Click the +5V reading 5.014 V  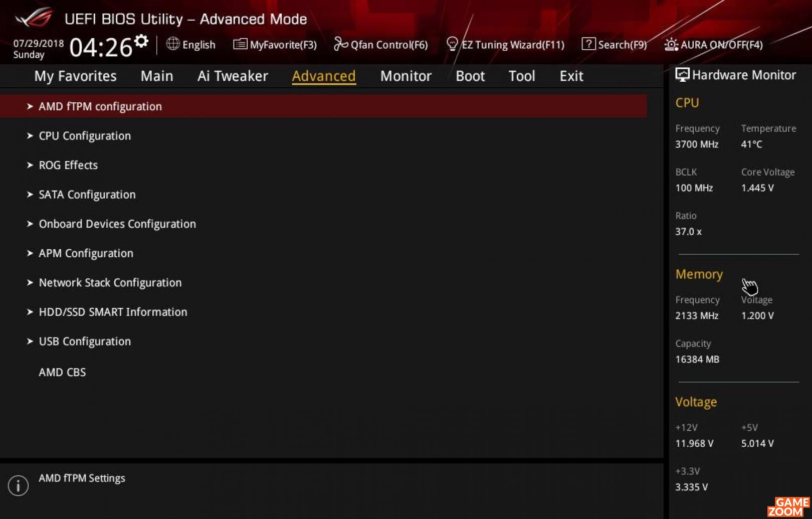point(757,444)
